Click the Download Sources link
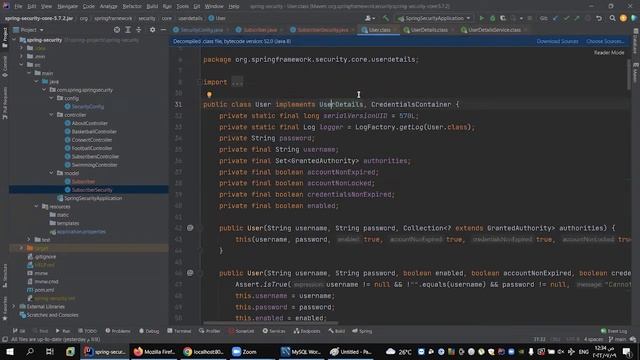This screenshot has width=640, height=360. (x=557, y=41)
